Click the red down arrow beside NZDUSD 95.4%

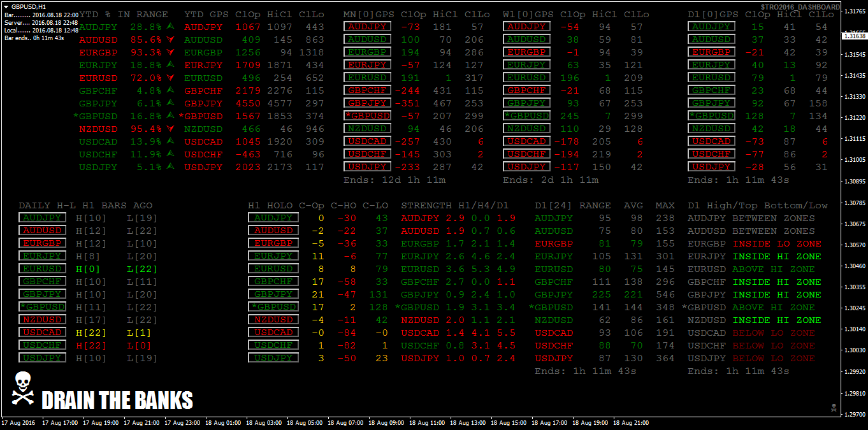(x=170, y=129)
